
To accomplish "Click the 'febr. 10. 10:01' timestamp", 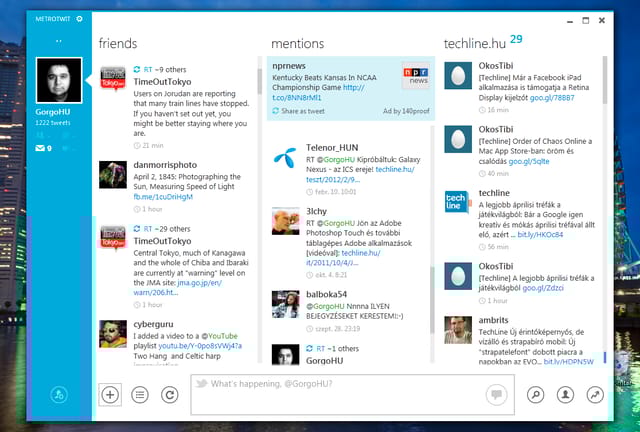I will click(336, 192).
